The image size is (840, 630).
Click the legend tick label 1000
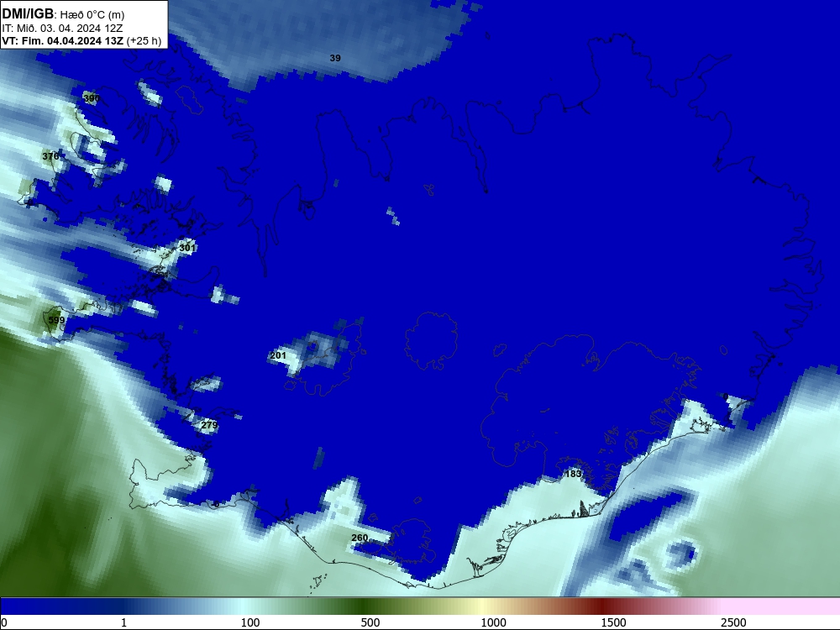pyautogui.click(x=493, y=622)
